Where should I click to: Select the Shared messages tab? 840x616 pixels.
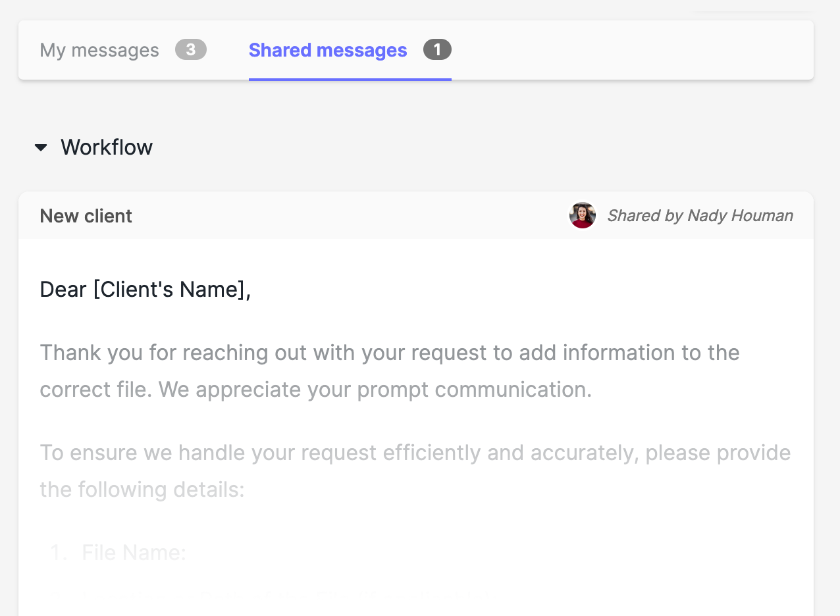pyautogui.click(x=328, y=51)
